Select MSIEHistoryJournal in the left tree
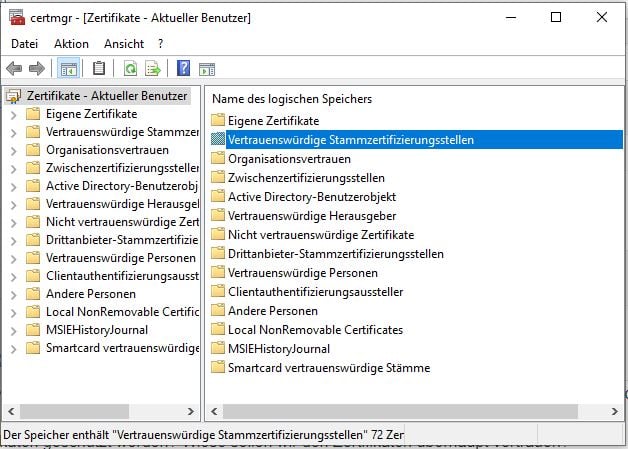Image resolution: width=628 pixels, height=449 pixels. (96, 330)
